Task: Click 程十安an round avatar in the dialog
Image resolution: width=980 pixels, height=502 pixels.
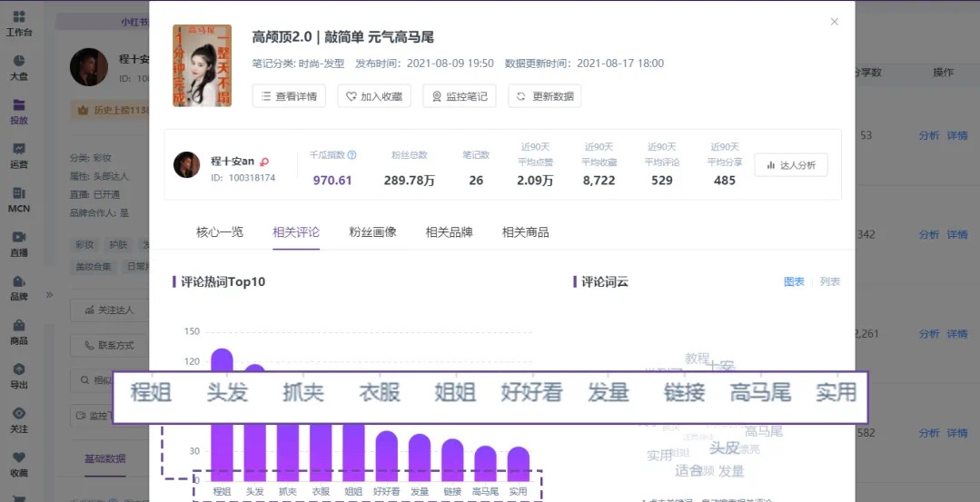Action: point(186,165)
